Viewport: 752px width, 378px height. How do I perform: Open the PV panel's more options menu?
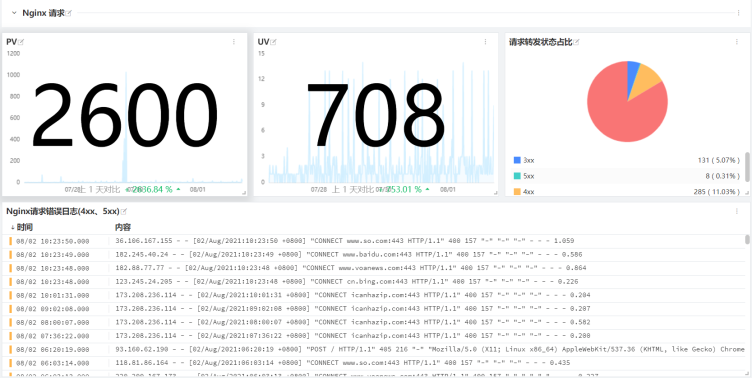click(234, 42)
